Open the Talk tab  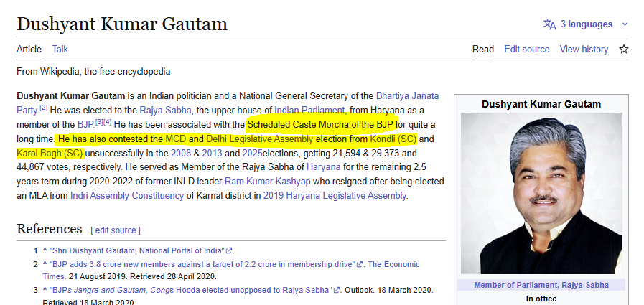tap(60, 50)
